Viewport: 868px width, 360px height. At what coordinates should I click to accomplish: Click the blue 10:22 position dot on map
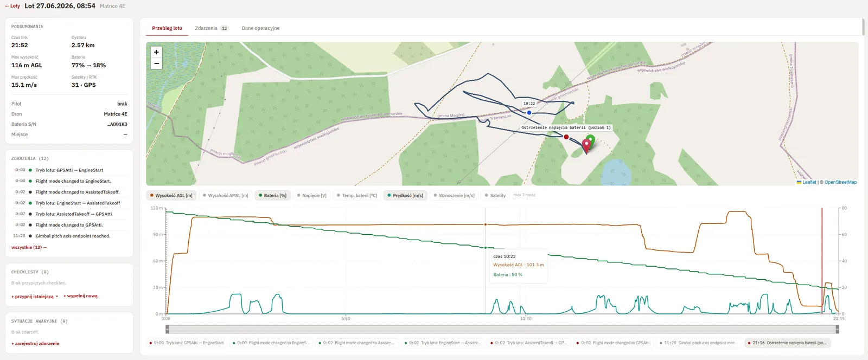click(529, 113)
